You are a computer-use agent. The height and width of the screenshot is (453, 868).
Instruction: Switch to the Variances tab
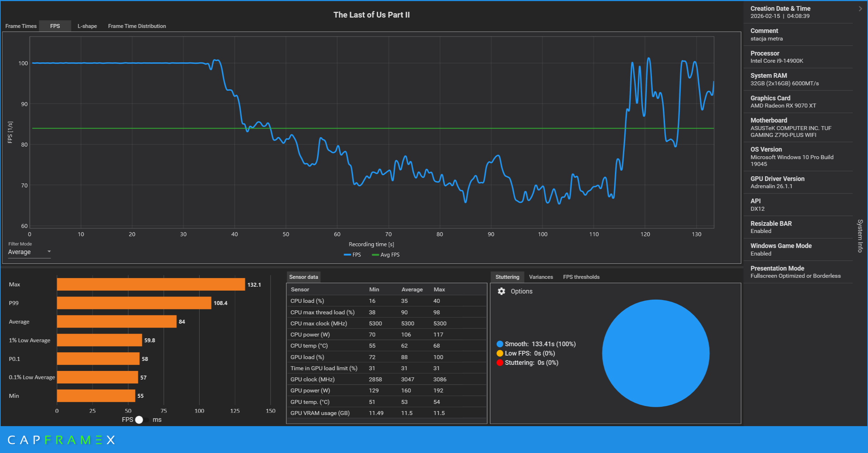point(541,277)
